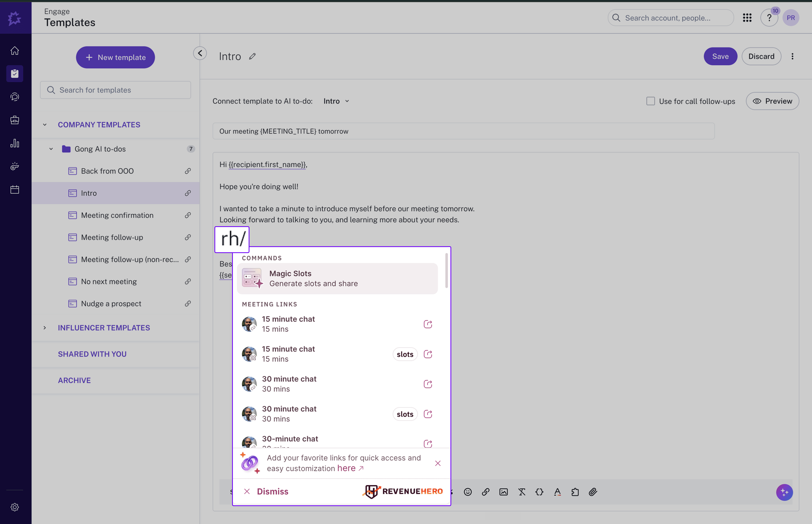812x524 pixels.
Task: Open the AI sparkle assistant button
Action: point(784,492)
